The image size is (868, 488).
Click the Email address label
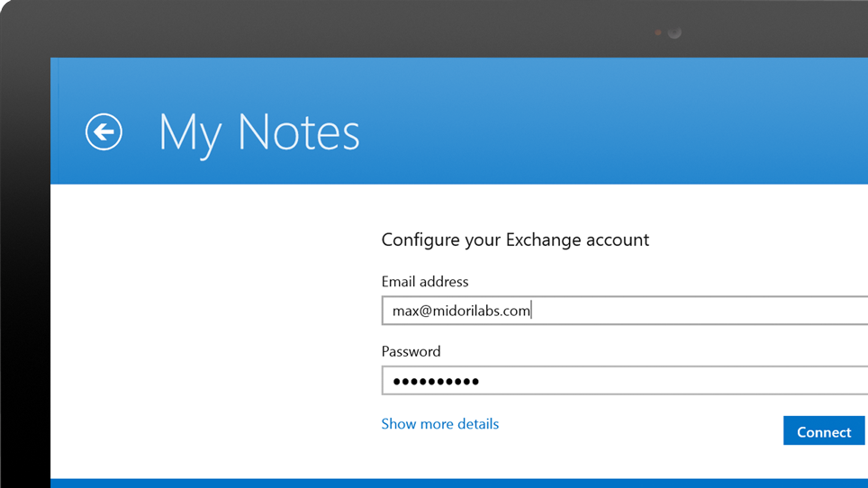(424, 282)
